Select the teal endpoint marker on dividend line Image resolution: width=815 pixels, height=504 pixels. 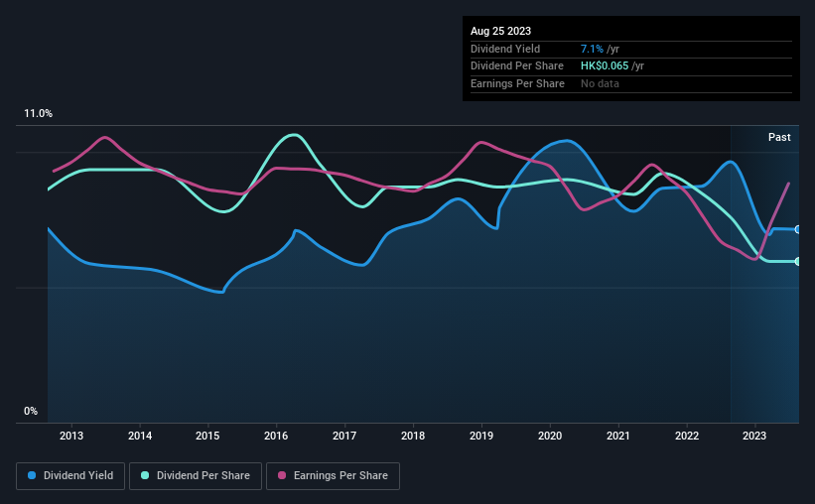(x=798, y=261)
